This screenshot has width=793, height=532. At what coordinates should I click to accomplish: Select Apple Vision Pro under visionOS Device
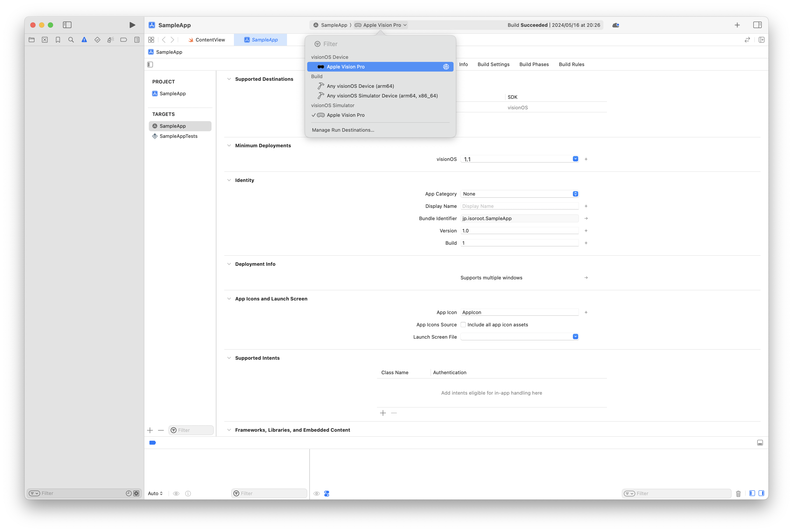click(380, 67)
